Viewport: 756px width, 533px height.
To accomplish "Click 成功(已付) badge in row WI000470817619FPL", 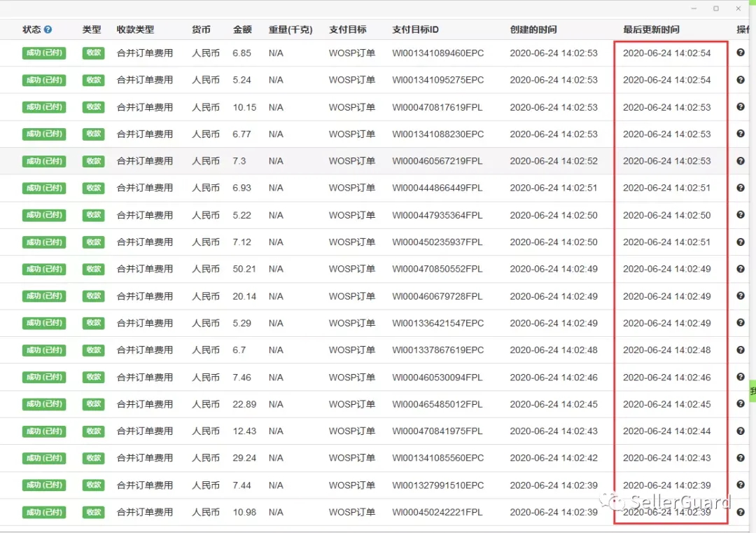I will click(x=44, y=107).
